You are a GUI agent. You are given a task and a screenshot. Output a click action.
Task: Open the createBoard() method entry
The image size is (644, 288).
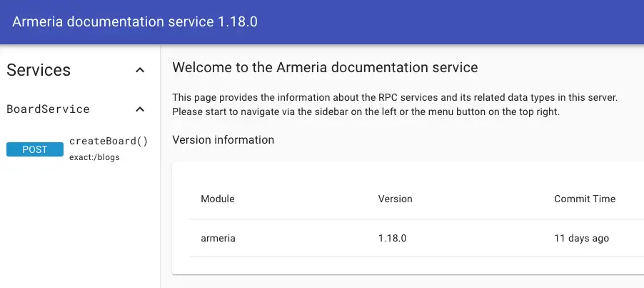[109, 141]
